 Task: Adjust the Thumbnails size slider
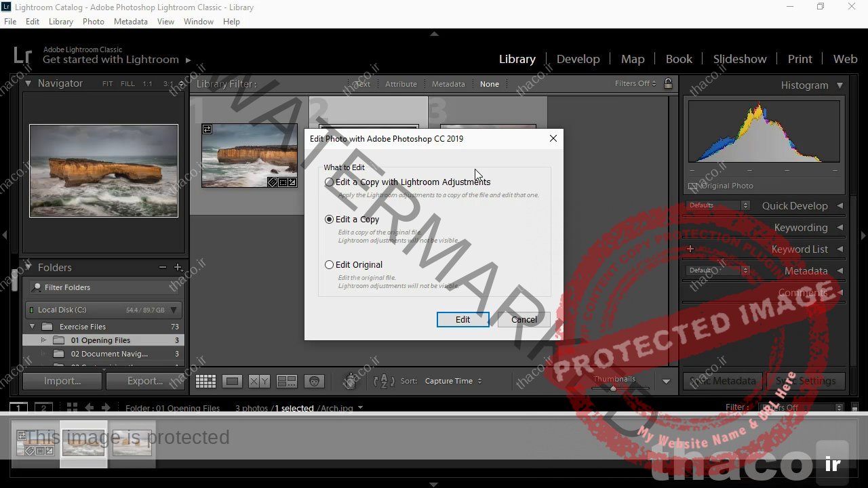point(614,388)
